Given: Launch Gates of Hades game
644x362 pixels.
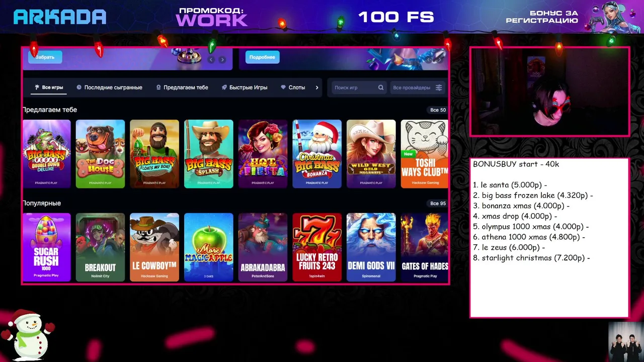Looking at the screenshot, I should click(x=424, y=247).
